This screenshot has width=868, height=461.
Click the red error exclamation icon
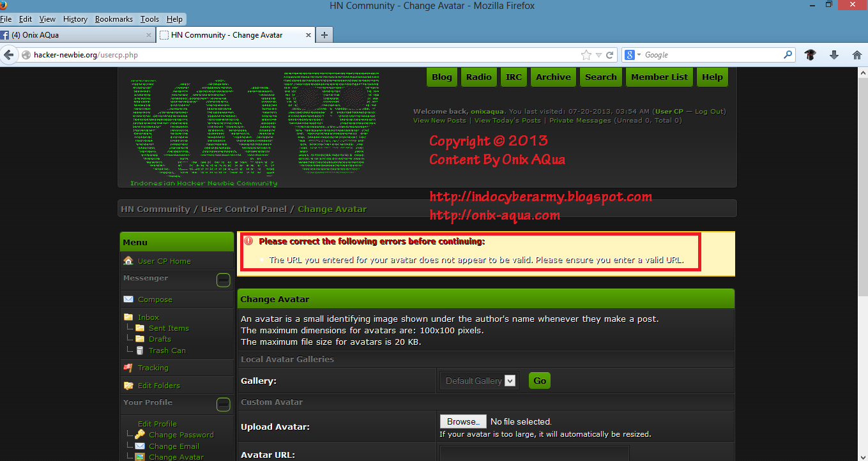click(249, 241)
